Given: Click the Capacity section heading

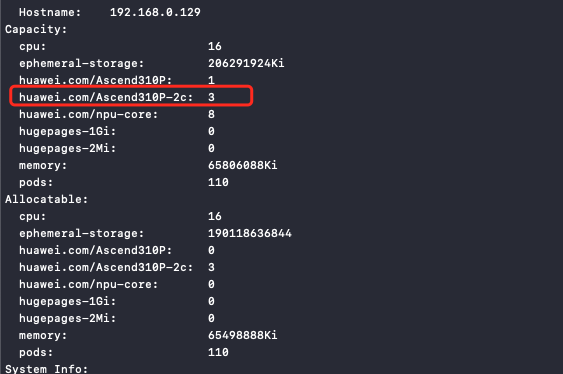Looking at the screenshot, I should 36,29.
